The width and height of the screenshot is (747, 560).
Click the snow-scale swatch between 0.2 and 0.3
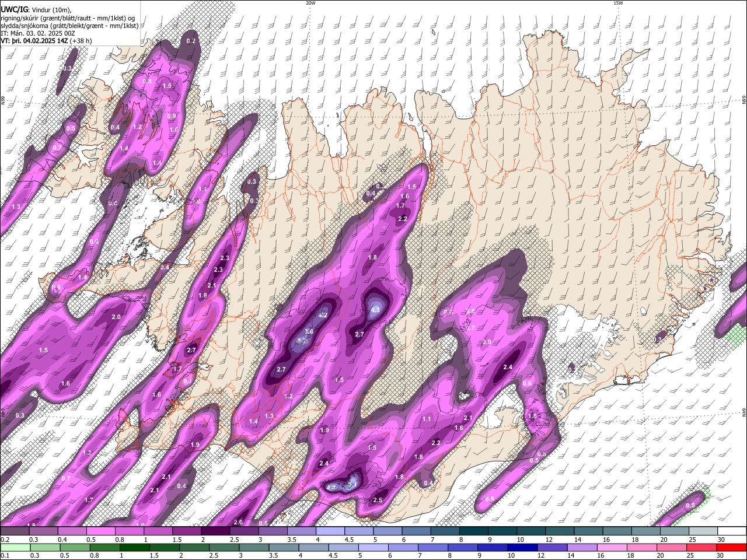pos(15,531)
